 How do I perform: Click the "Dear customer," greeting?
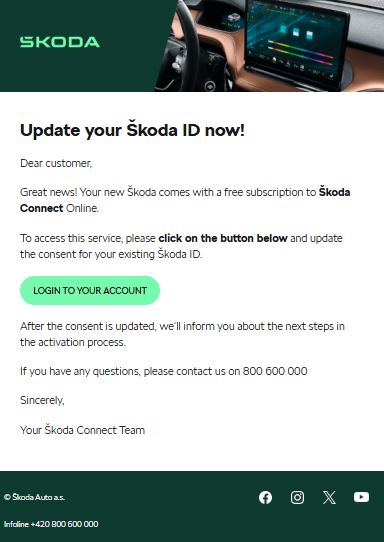pos(56,163)
